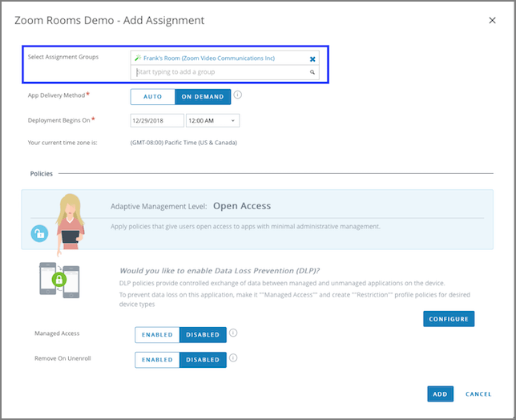The height and width of the screenshot is (420, 516).
Task: Click the search magnifier in group field
Action: [312, 72]
